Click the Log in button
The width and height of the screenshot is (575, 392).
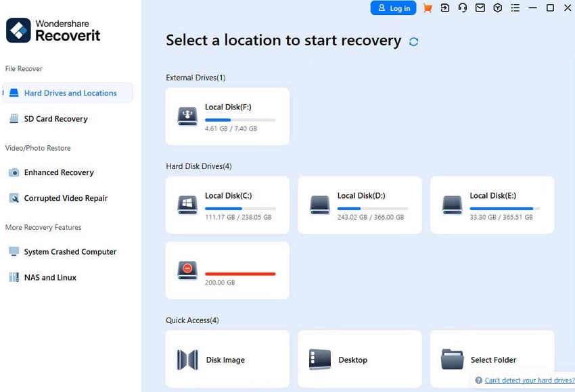[x=393, y=8]
